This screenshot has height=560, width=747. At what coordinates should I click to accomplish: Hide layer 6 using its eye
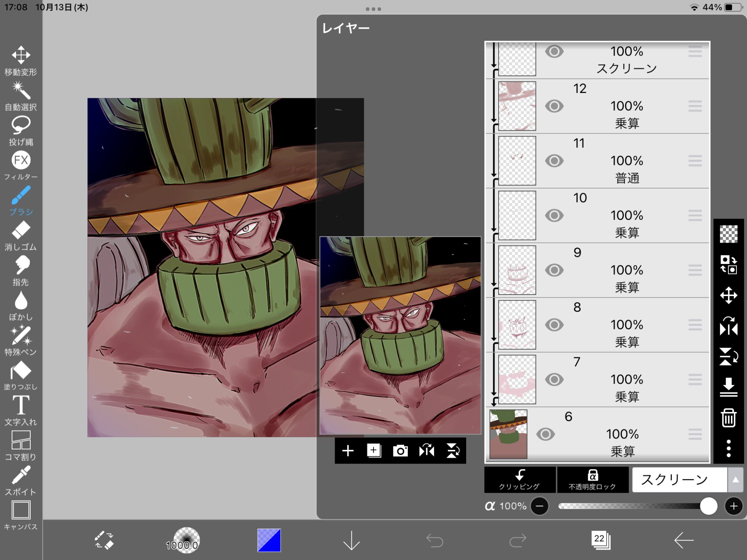click(545, 434)
